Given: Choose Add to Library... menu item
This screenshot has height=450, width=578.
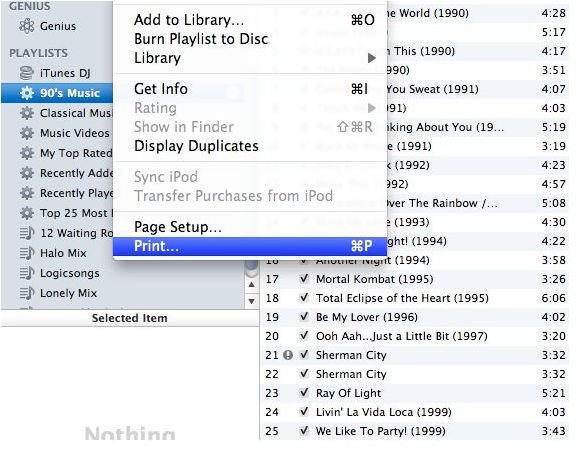Looking at the screenshot, I should [250, 20].
